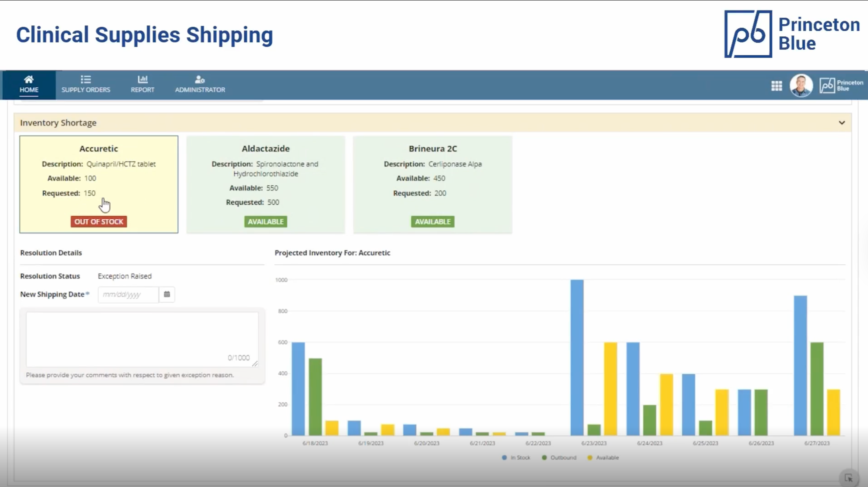
Task: Toggle the Outbound legend item
Action: click(x=559, y=458)
